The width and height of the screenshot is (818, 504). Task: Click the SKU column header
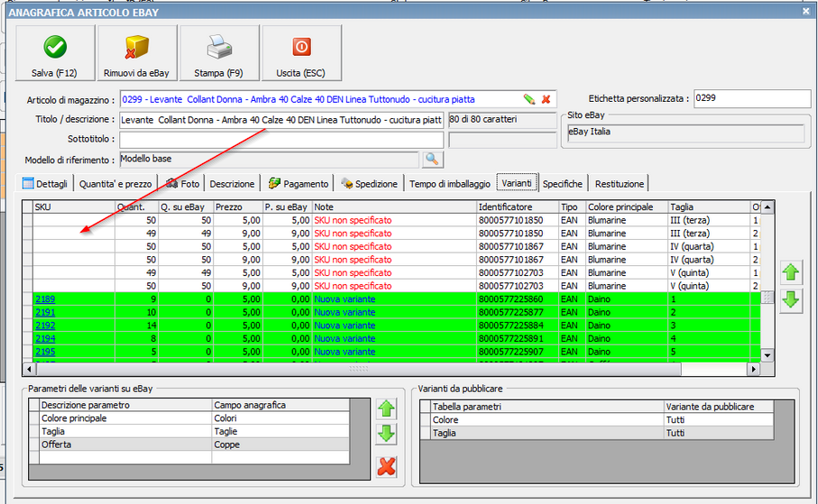tap(74, 207)
